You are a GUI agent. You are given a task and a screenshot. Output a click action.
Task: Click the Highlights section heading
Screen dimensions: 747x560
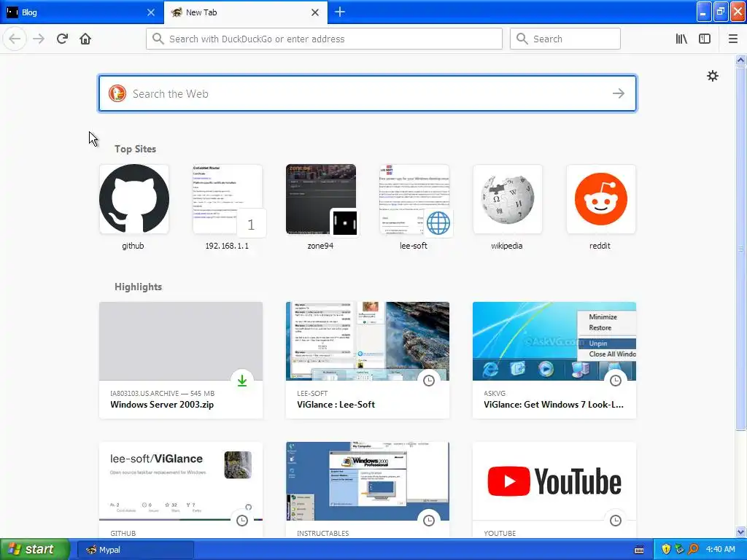[138, 287]
